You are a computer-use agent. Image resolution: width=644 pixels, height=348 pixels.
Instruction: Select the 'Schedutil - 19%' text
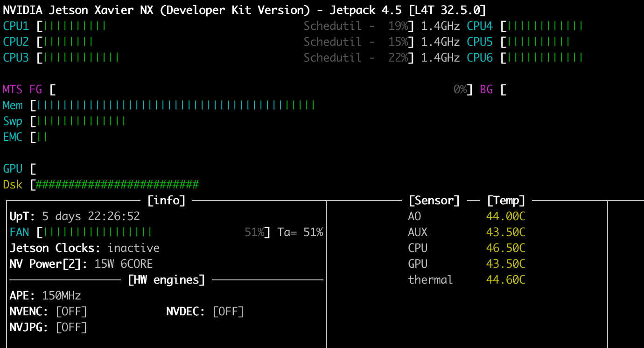[x=356, y=26]
